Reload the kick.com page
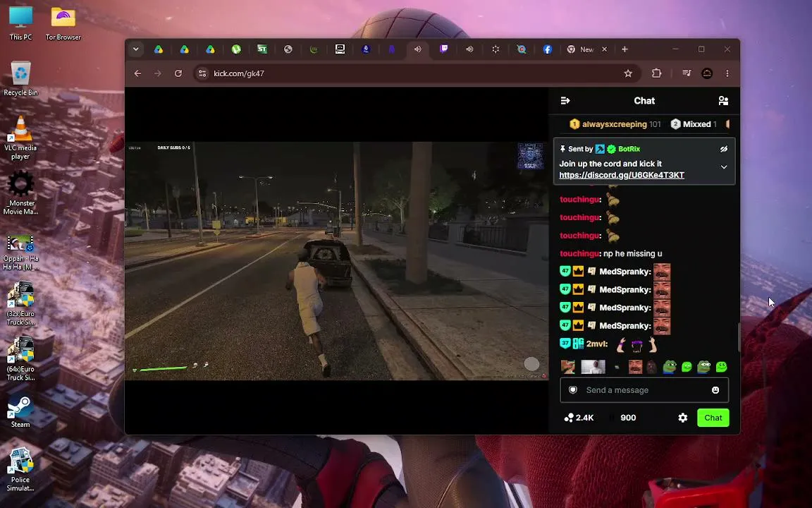This screenshot has width=812, height=508. pyautogui.click(x=178, y=73)
